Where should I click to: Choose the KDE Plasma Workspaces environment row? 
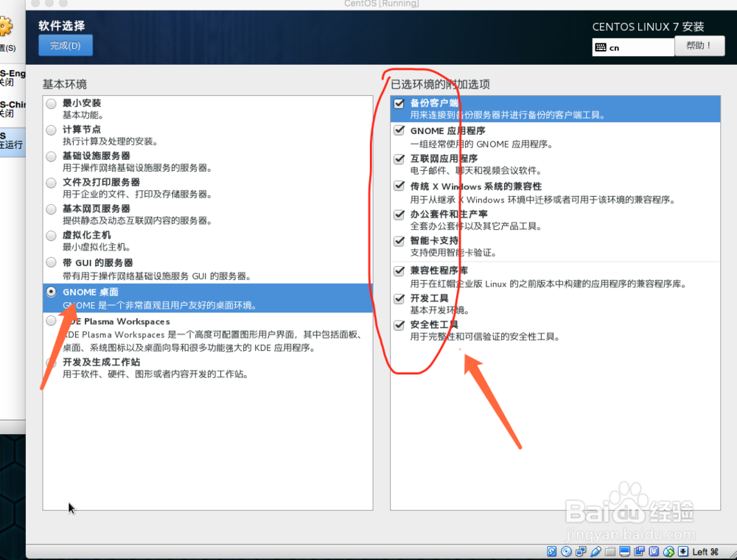pyautogui.click(x=208, y=335)
